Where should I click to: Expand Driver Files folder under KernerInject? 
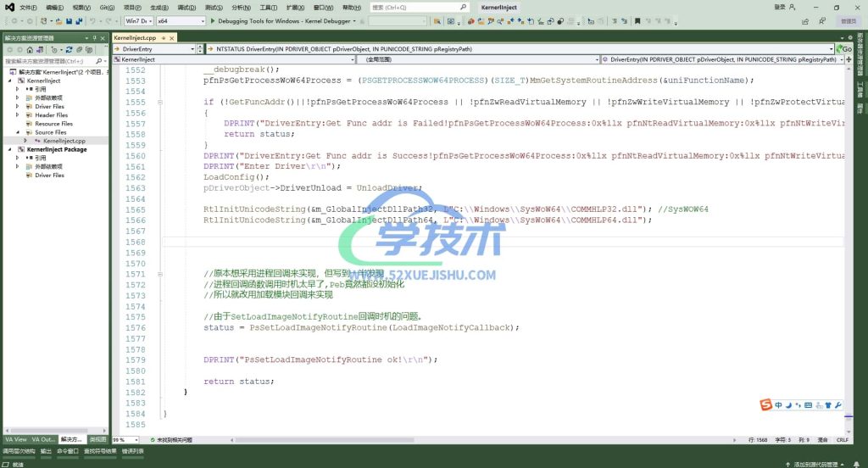pyautogui.click(x=17, y=106)
